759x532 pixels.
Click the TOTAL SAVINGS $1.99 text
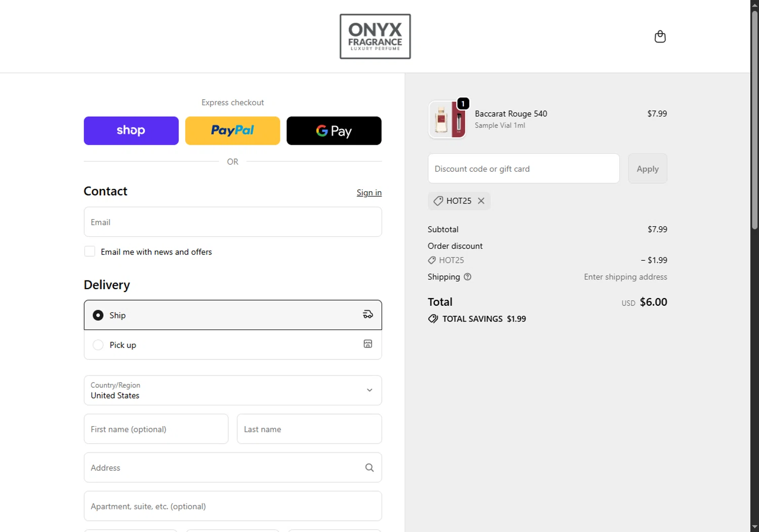pyautogui.click(x=484, y=319)
